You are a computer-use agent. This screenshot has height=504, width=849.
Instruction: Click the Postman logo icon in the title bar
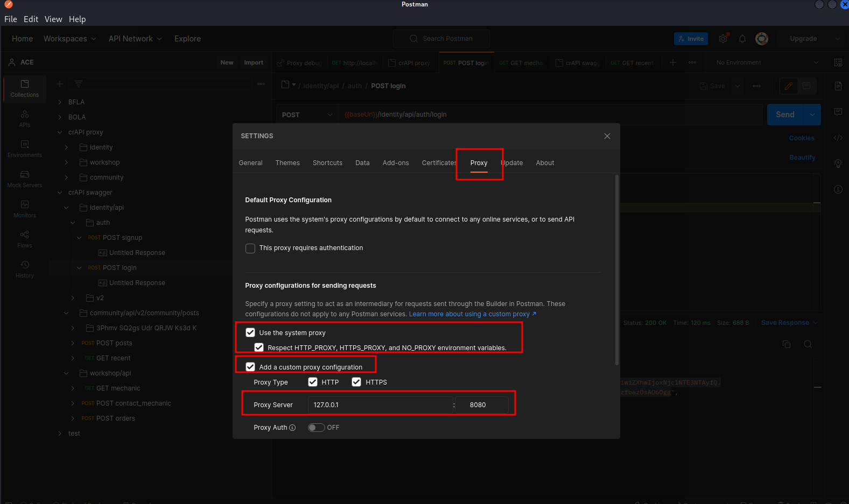9,4
